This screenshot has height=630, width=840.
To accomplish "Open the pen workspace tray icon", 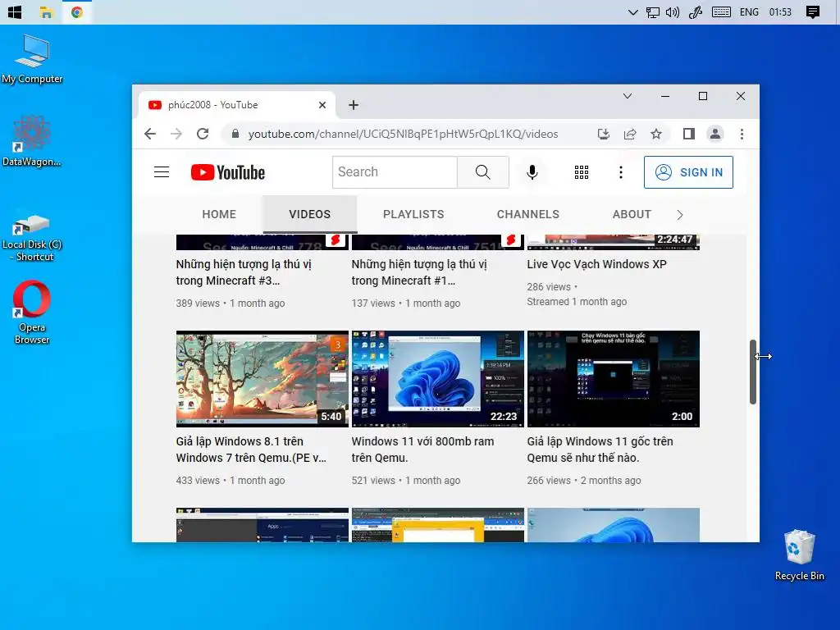I will point(696,12).
